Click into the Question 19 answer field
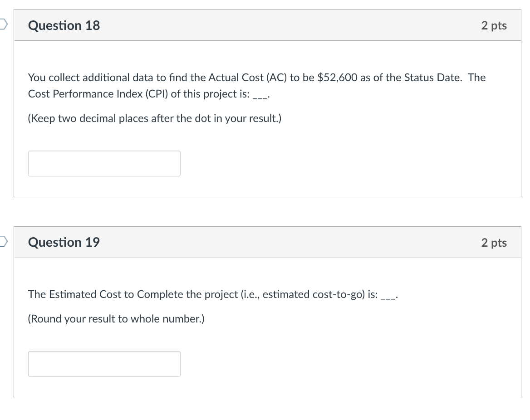The height and width of the screenshot is (420, 530). pyautogui.click(x=104, y=364)
